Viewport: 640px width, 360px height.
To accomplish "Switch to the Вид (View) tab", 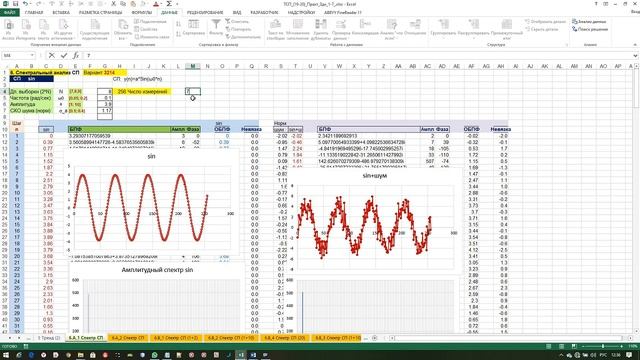I will tap(237, 13).
